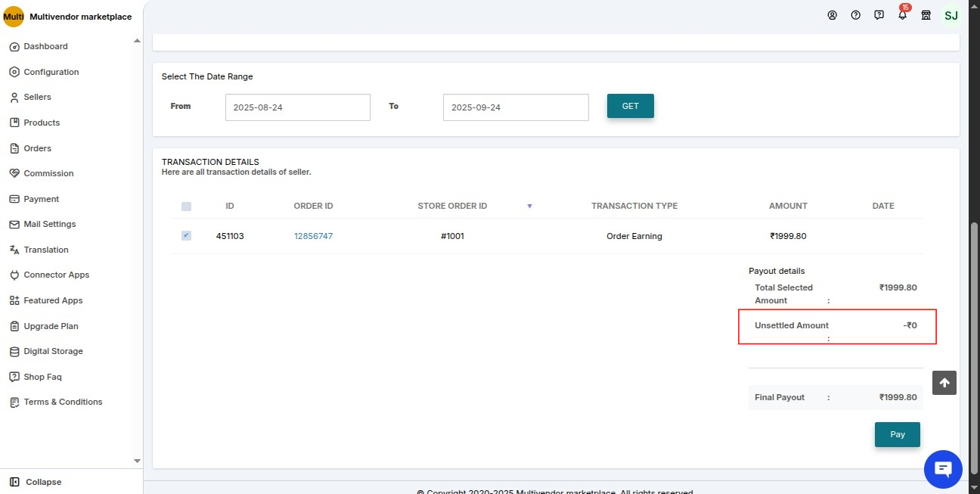Click the profile account icon in header
This screenshot has height=494, width=980.
tap(833, 15)
